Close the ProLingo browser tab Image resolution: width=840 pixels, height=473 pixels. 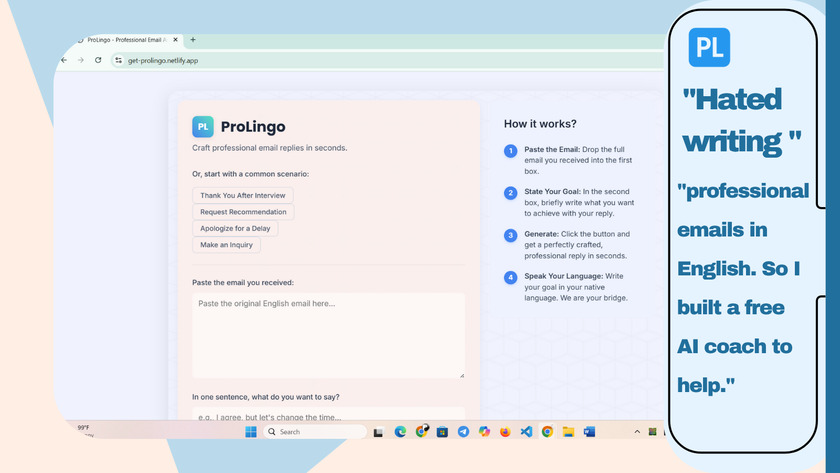(175, 40)
